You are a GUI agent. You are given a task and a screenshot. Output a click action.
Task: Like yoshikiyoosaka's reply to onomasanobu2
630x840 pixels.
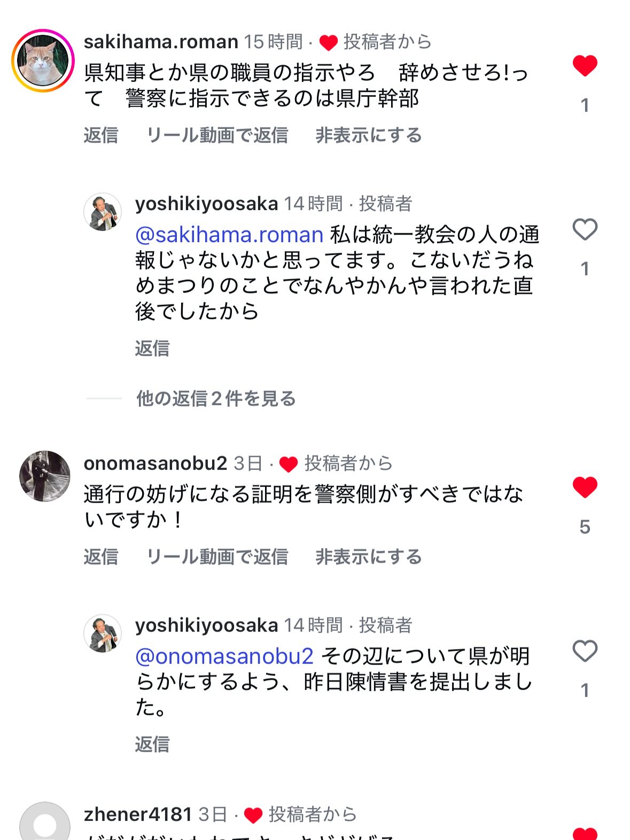(585, 651)
